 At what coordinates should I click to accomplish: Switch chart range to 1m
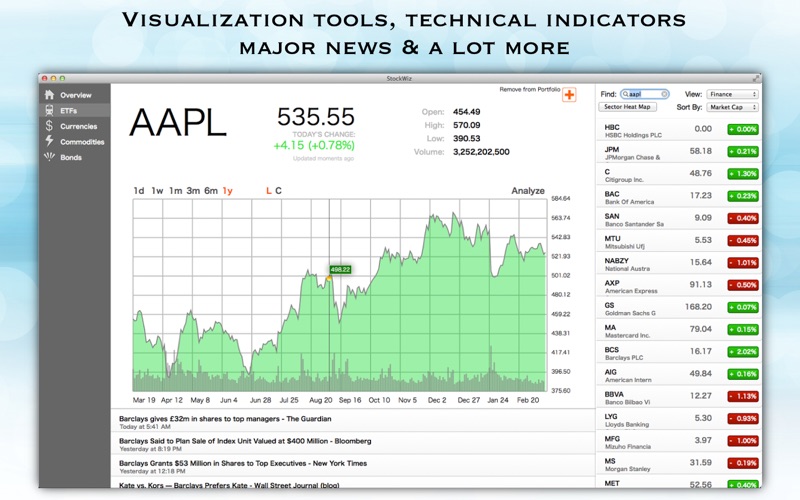point(176,191)
